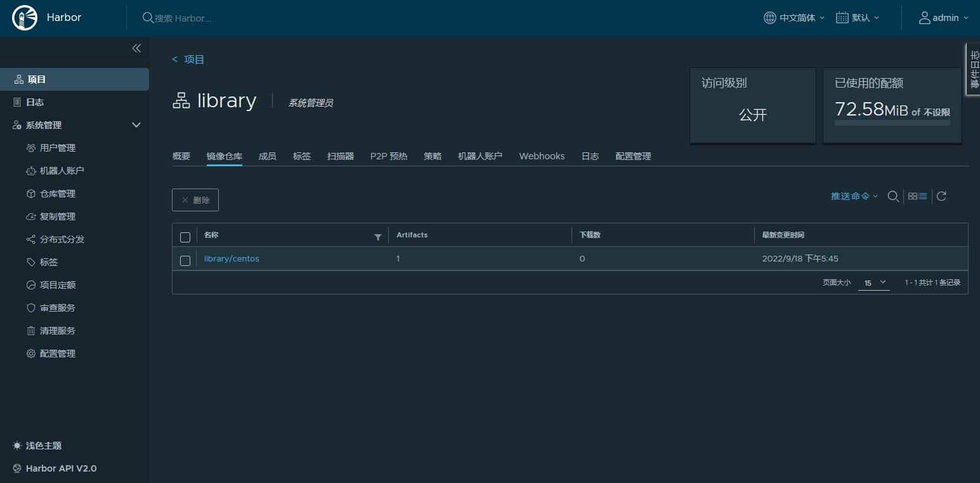Expand the 推送命令 dropdown
980x483 pixels.
click(x=854, y=196)
